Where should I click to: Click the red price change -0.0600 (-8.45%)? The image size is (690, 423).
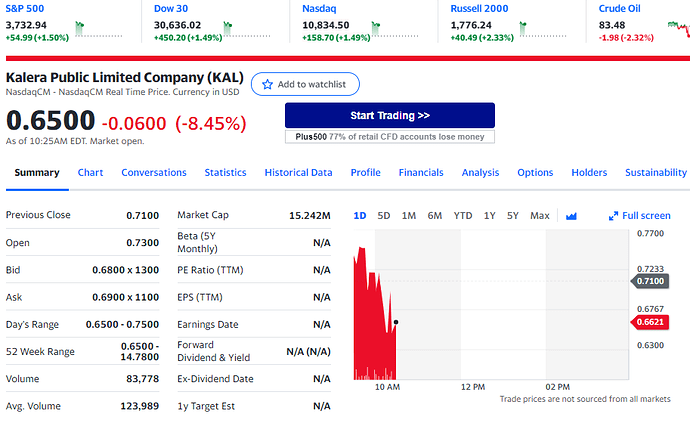174,123
